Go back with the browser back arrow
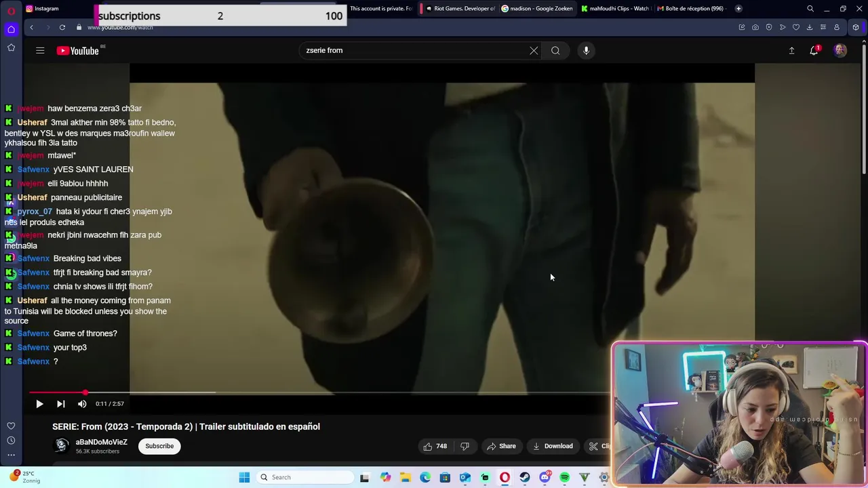This screenshot has width=868, height=488. pyautogui.click(x=31, y=27)
